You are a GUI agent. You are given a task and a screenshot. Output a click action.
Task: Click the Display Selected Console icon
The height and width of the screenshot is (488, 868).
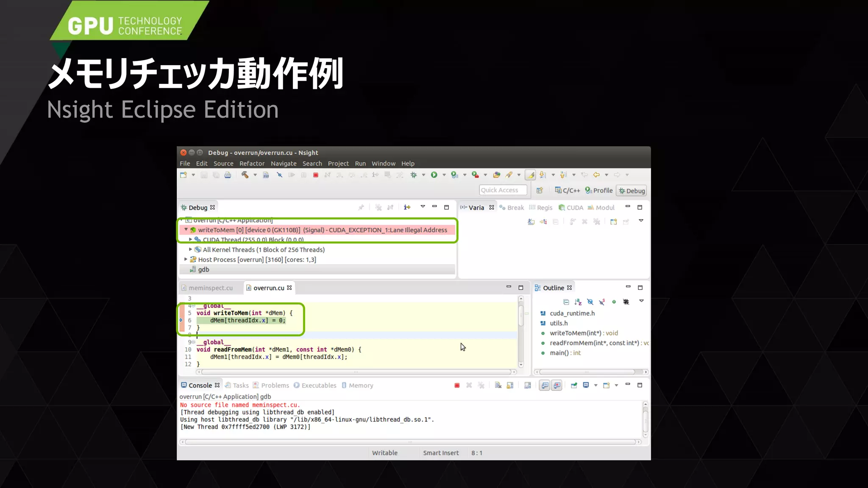[586, 385]
